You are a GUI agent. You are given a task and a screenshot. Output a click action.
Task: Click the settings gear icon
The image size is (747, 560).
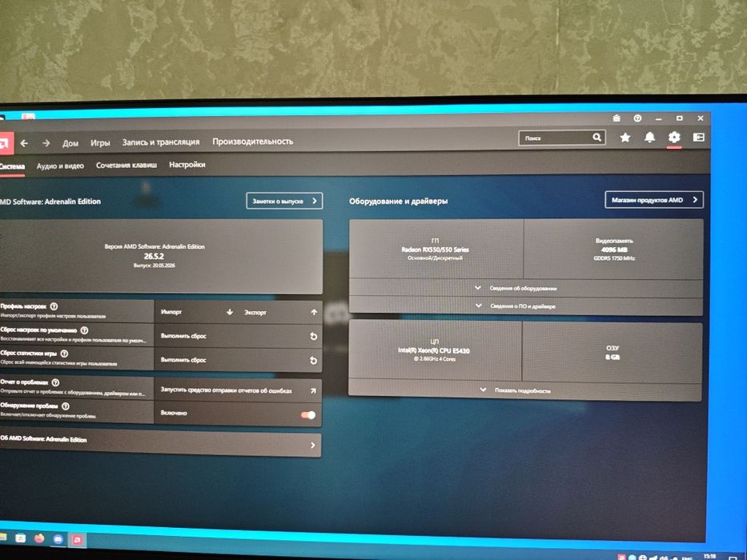tap(674, 138)
